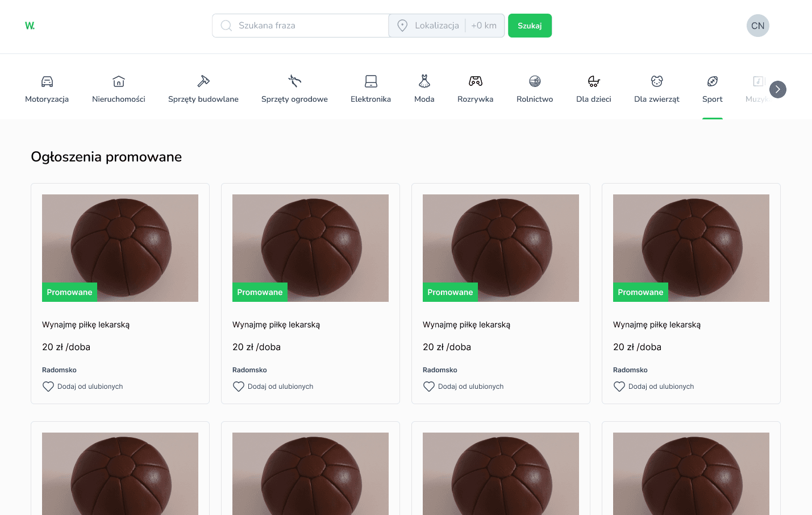Image resolution: width=812 pixels, height=515 pixels.
Task: Open the Elektronika laptop icon
Action: (x=370, y=81)
